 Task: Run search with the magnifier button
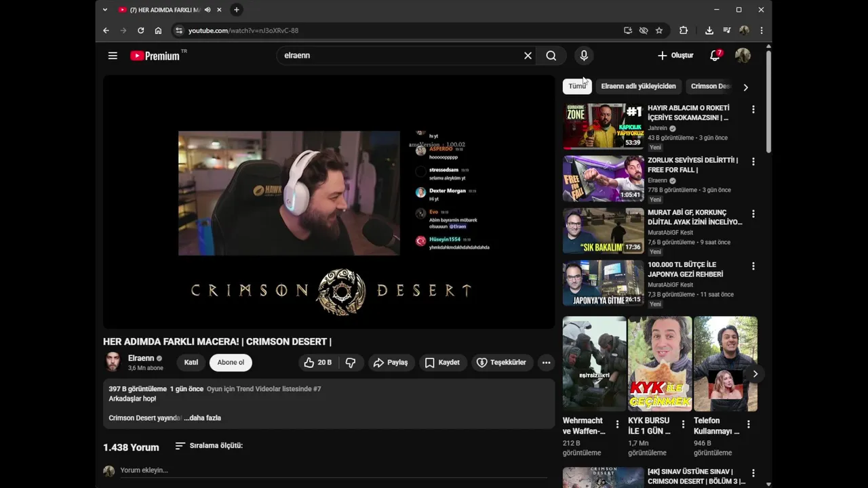[551, 56]
